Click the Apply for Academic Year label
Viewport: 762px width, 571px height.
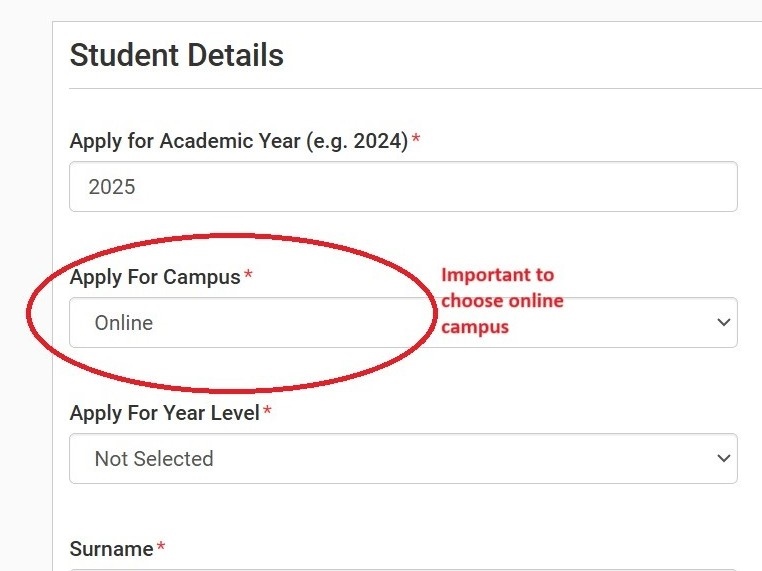(239, 141)
